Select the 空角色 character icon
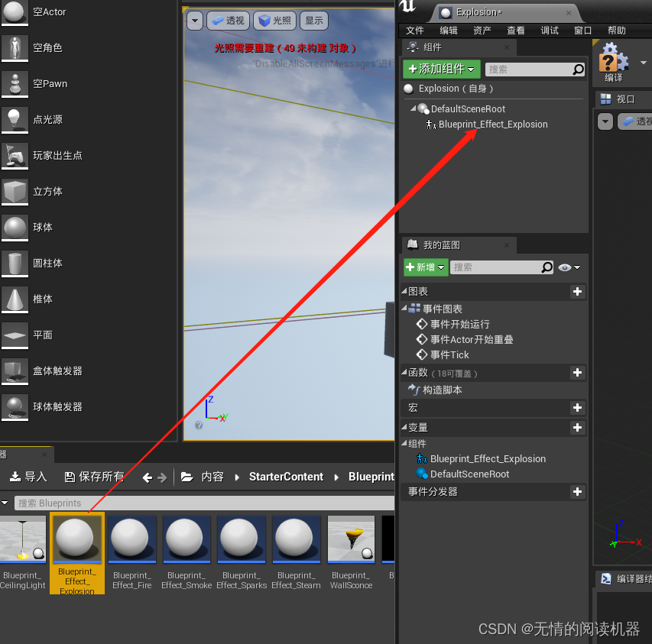652x644 pixels. click(x=15, y=48)
